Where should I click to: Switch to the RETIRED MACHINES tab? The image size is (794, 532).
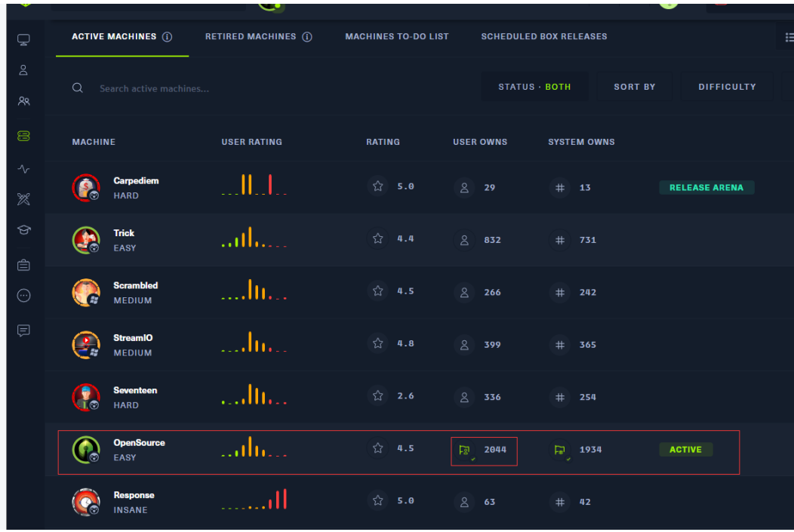coord(251,36)
